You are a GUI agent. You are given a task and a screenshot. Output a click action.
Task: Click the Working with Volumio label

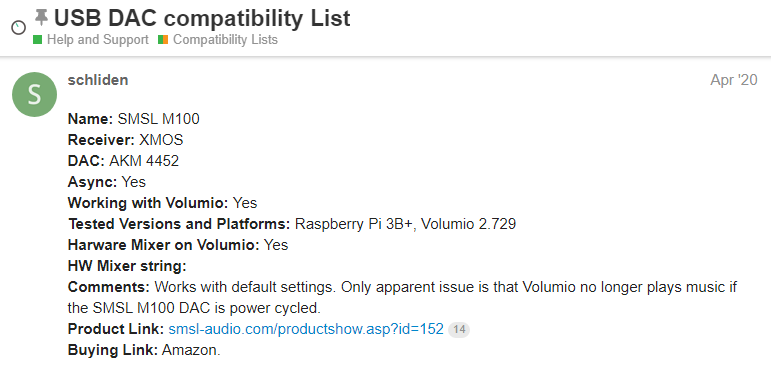(x=148, y=203)
